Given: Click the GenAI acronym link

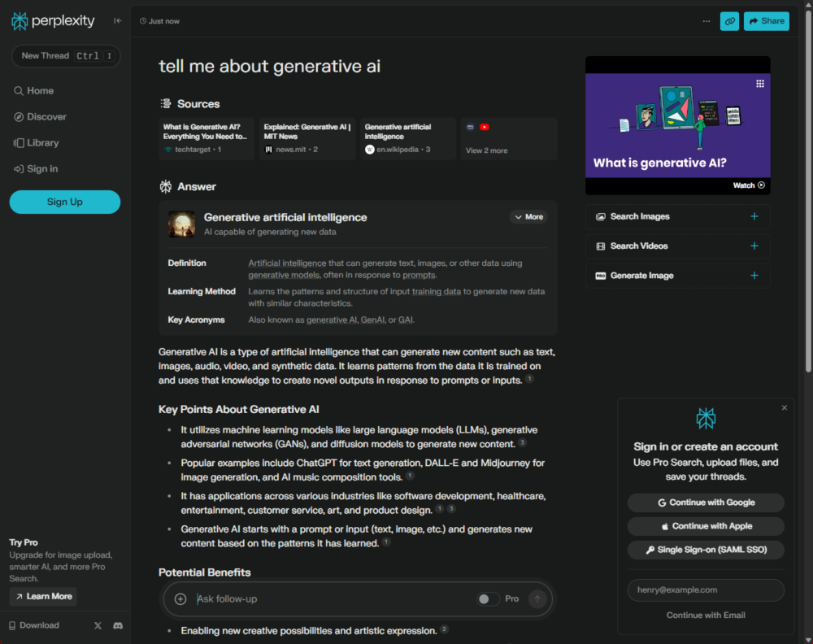Looking at the screenshot, I should (372, 320).
